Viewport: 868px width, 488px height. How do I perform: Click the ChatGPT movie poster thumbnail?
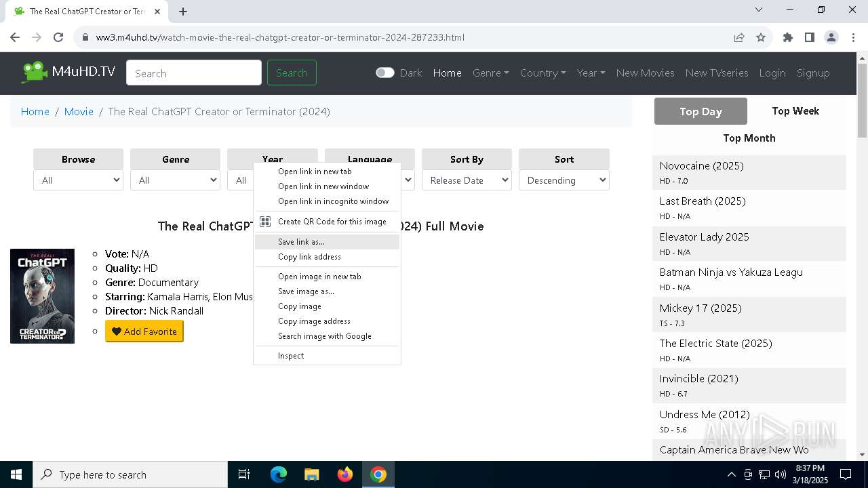42,296
